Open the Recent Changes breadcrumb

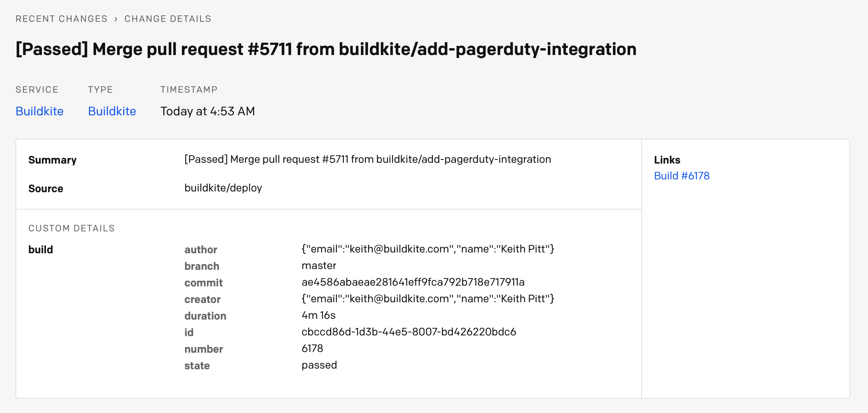coord(61,18)
